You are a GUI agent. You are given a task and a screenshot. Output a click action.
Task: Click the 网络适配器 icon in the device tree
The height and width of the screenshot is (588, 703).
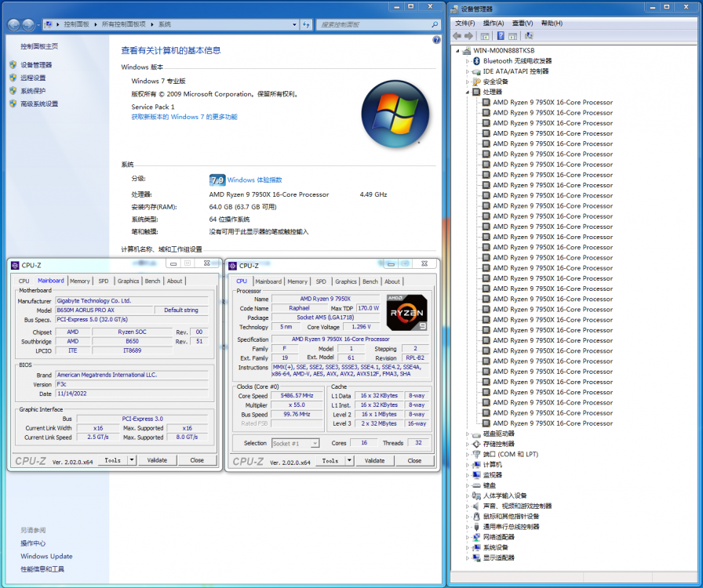click(476, 538)
